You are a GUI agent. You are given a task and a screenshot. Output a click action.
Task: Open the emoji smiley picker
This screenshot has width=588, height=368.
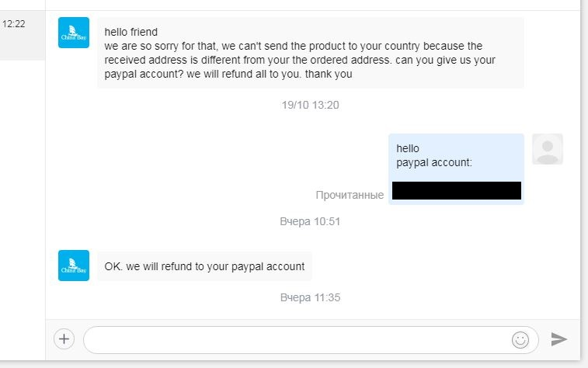pos(520,340)
